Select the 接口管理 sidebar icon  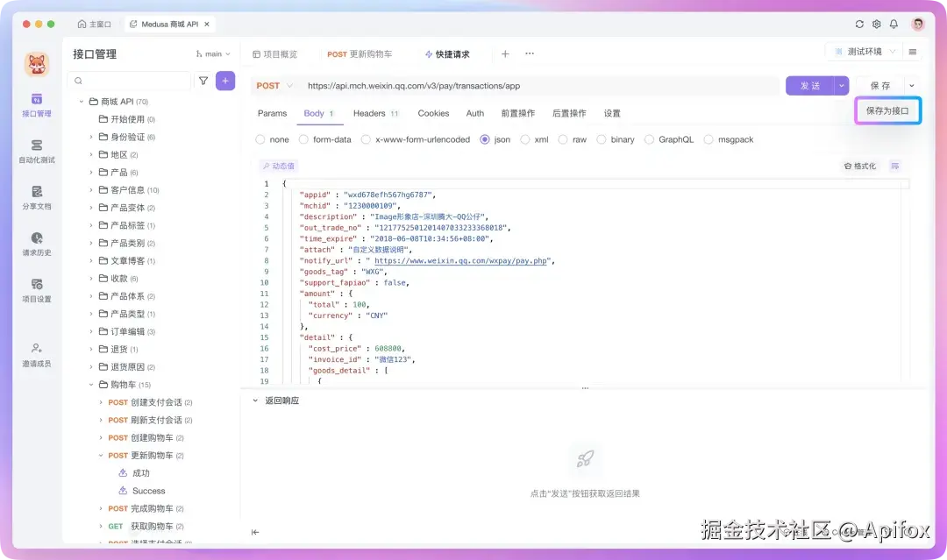pyautogui.click(x=36, y=104)
